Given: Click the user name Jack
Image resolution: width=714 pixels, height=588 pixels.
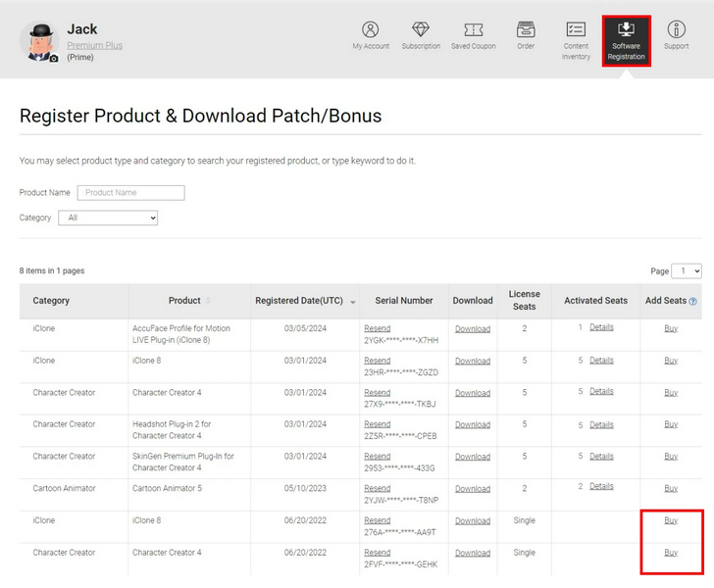Looking at the screenshot, I should click(x=82, y=29).
